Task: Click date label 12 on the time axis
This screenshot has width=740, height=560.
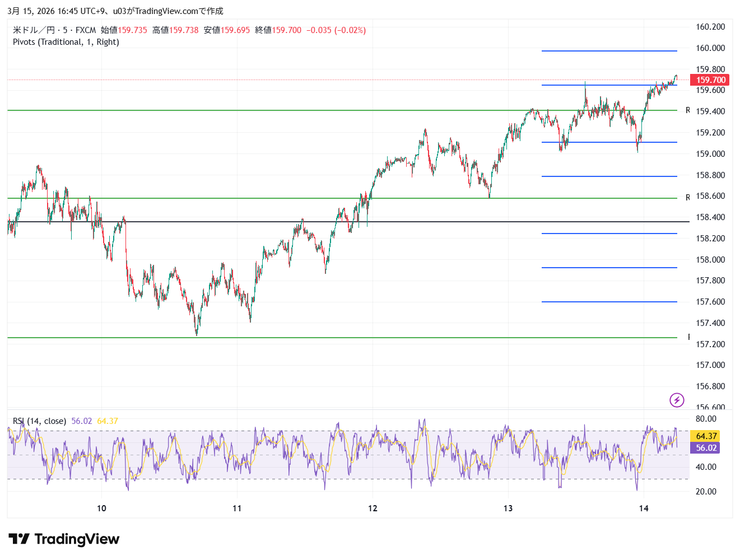Action: tap(373, 508)
